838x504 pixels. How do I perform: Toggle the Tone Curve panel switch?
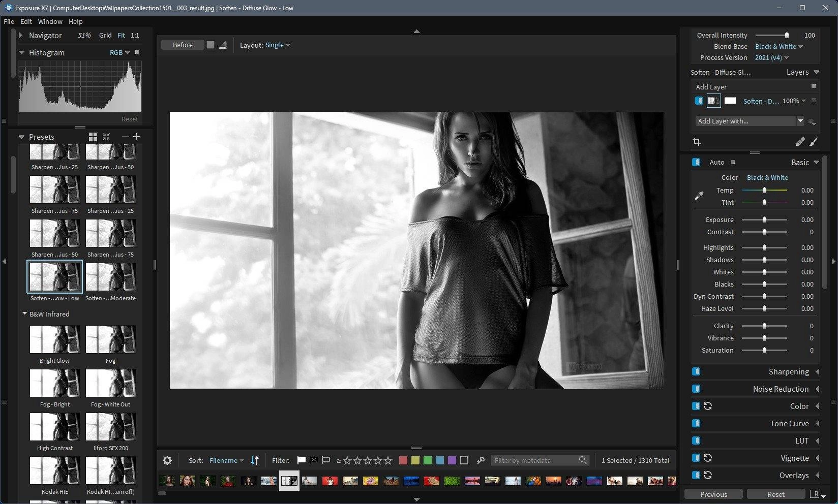click(x=696, y=423)
